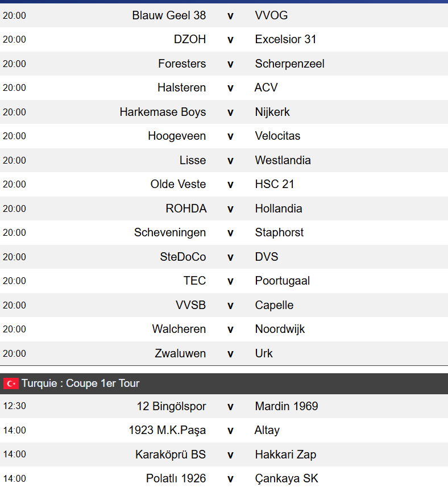Click on Poortugaal team name

click(x=282, y=281)
